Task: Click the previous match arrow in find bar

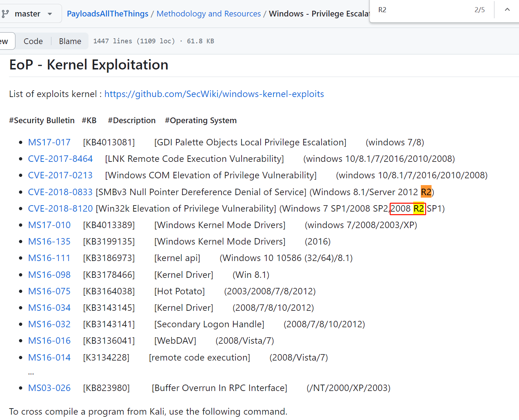Action: pos(507,10)
